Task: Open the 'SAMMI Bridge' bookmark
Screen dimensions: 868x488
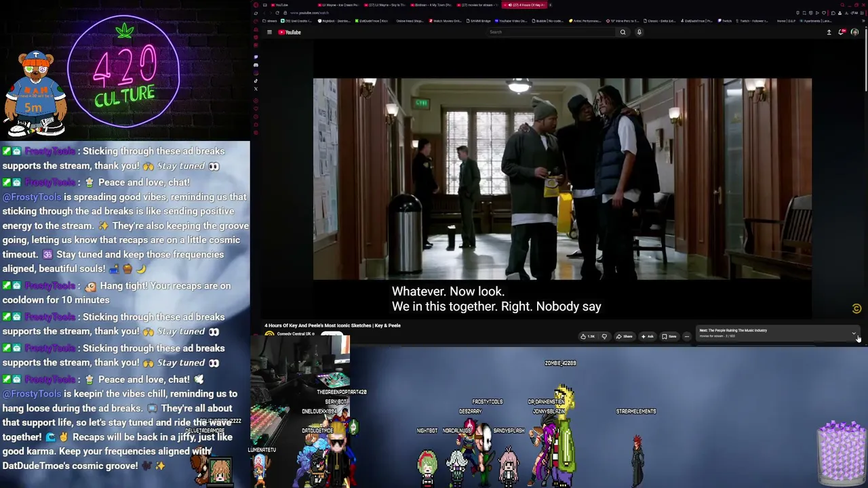Action: click(x=478, y=21)
